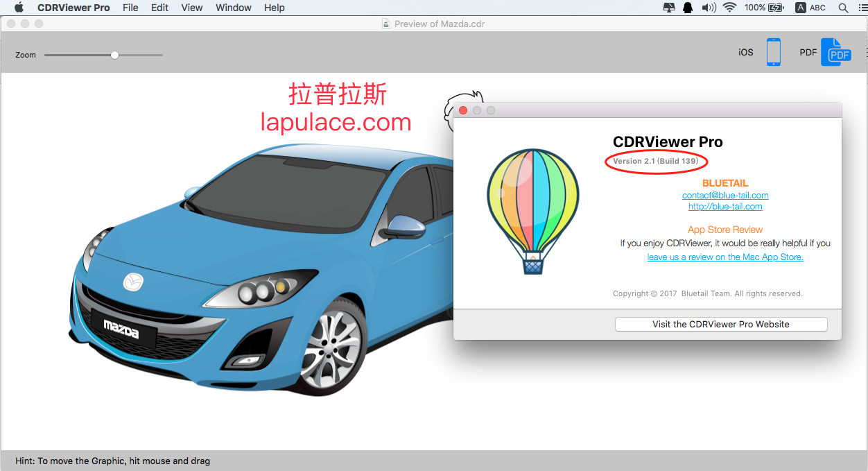Click the hot air balloon app logo
The height and width of the screenshot is (471, 868).
point(532,211)
